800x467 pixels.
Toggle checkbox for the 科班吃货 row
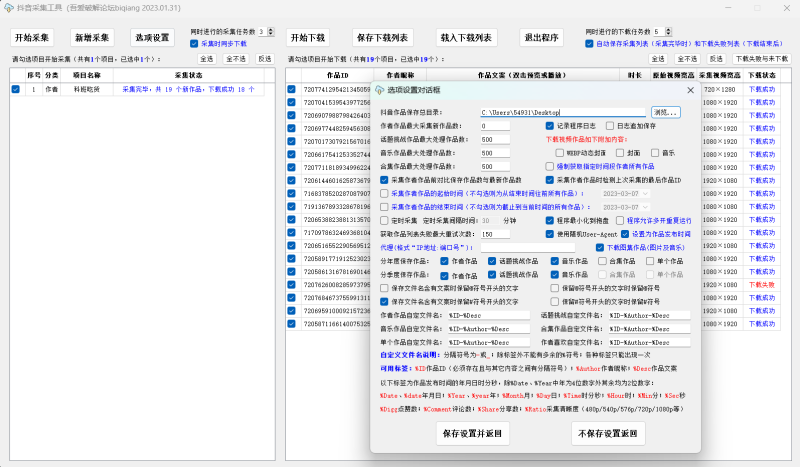(x=15, y=89)
